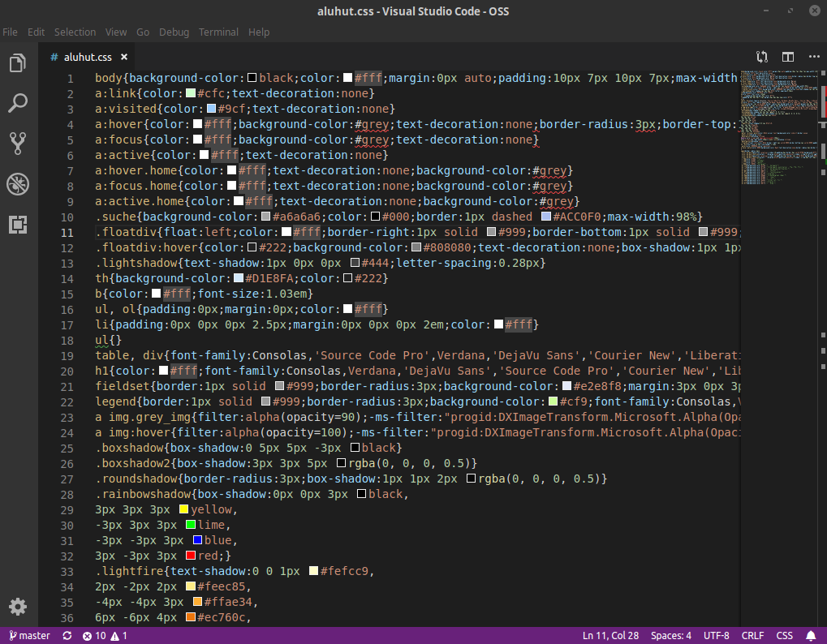Change the language mode from CSS
The width and height of the screenshot is (827, 644).
[x=784, y=636]
